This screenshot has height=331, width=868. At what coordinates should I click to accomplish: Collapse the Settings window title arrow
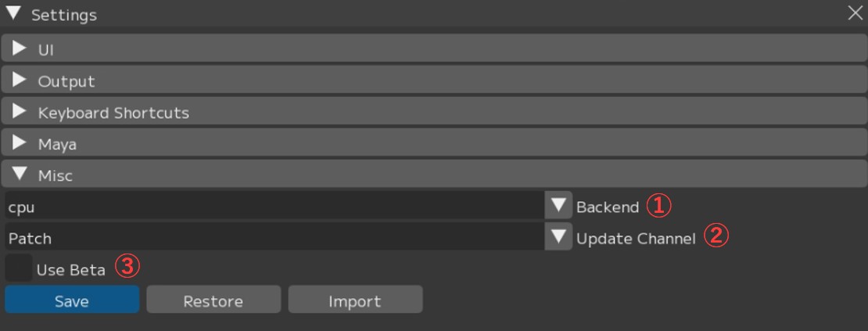(x=13, y=14)
